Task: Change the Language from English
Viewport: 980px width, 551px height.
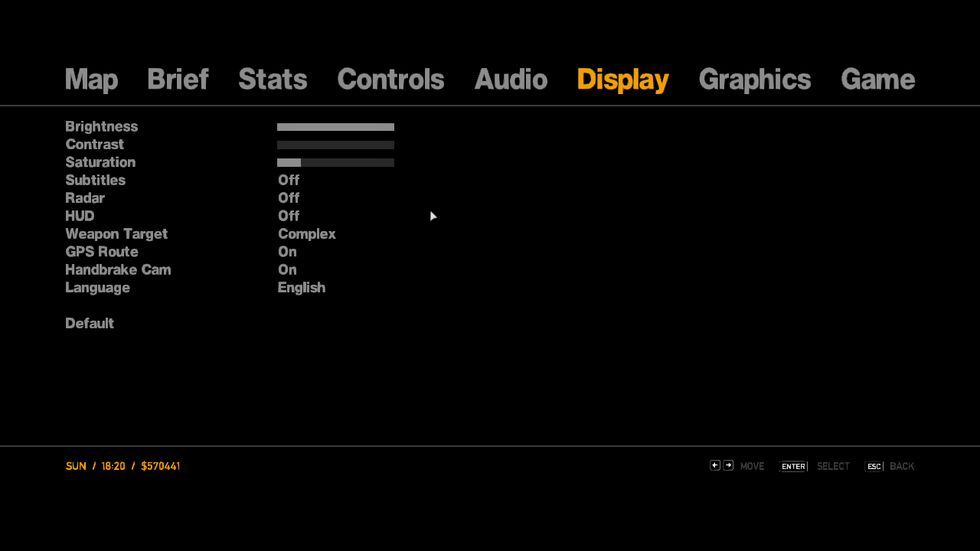Action: (302, 288)
